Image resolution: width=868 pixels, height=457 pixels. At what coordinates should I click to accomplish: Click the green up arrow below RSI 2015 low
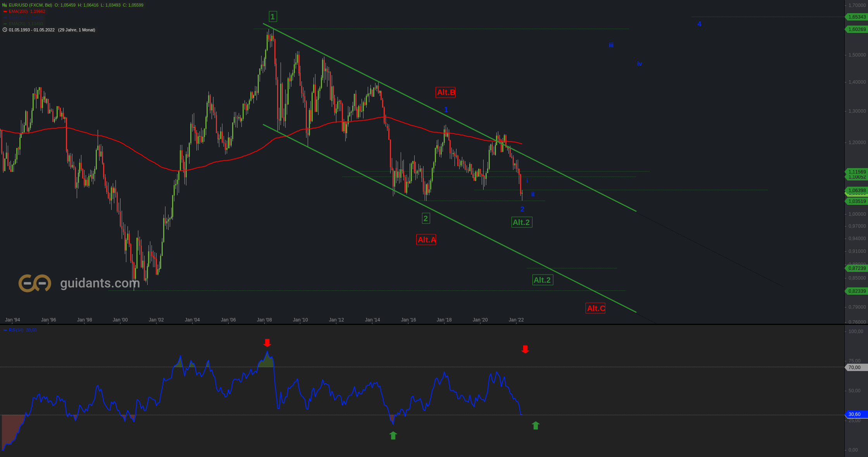pyautogui.click(x=393, y=436)
